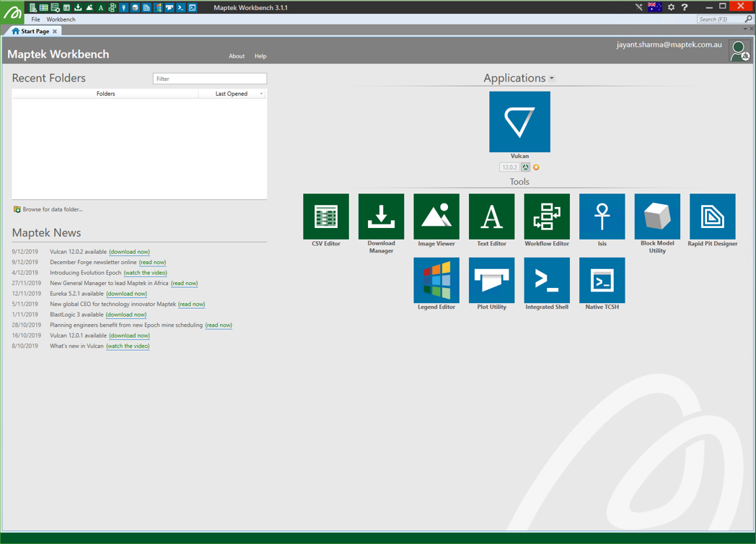Click Browse for data folder link
The image size is (756, 544).
(53, 209)
